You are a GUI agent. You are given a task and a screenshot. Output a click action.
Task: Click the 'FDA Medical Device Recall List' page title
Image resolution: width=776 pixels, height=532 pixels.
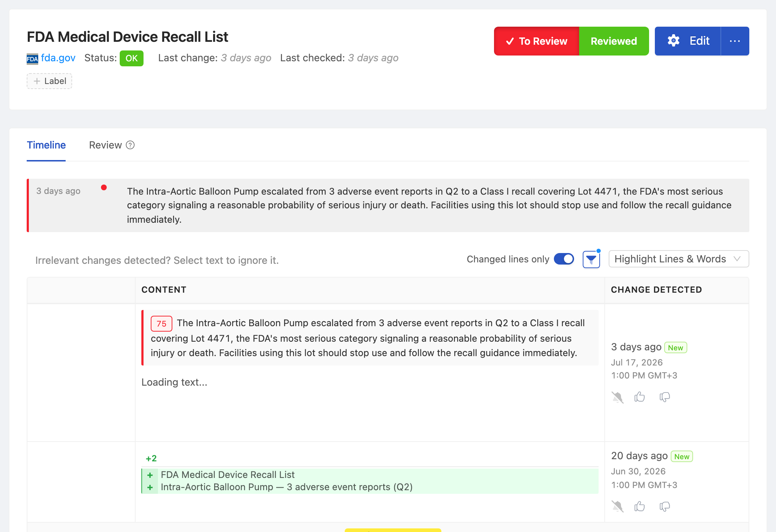[x=128, y=37]
